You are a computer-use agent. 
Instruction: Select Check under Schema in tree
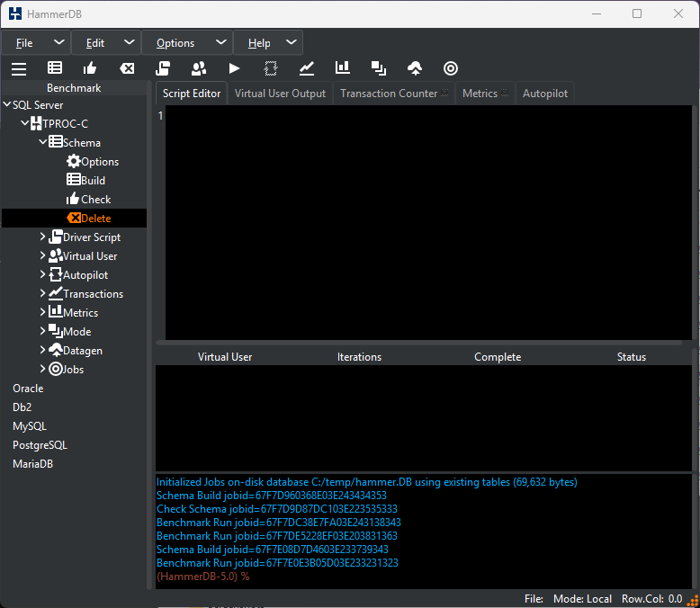click(x=95, y=200)
